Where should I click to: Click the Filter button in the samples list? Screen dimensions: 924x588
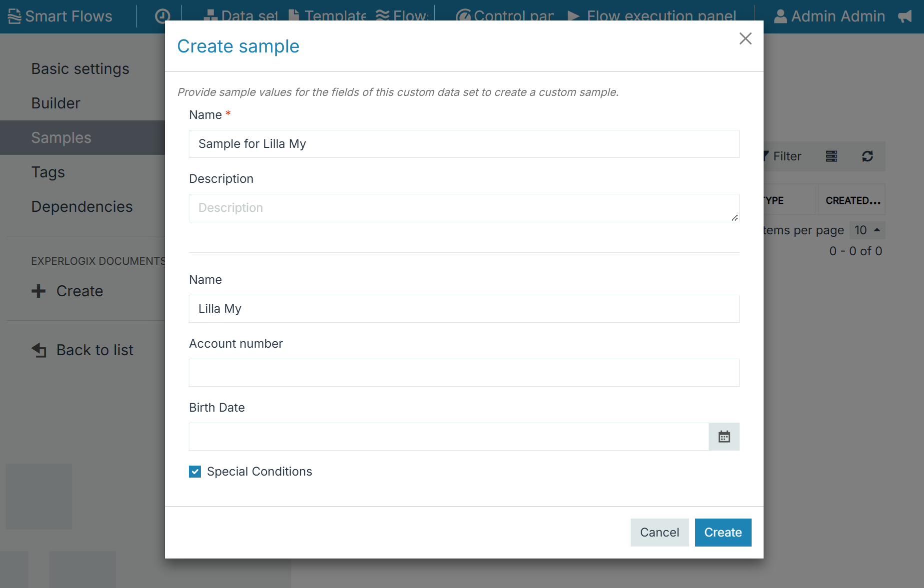click(782, 156)
